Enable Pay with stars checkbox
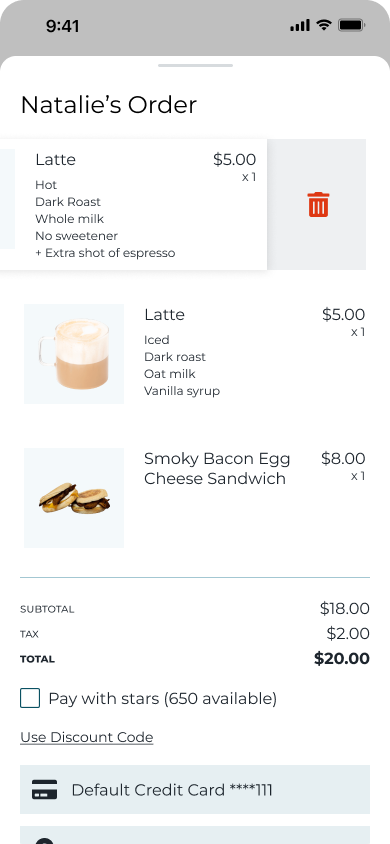 30,699
